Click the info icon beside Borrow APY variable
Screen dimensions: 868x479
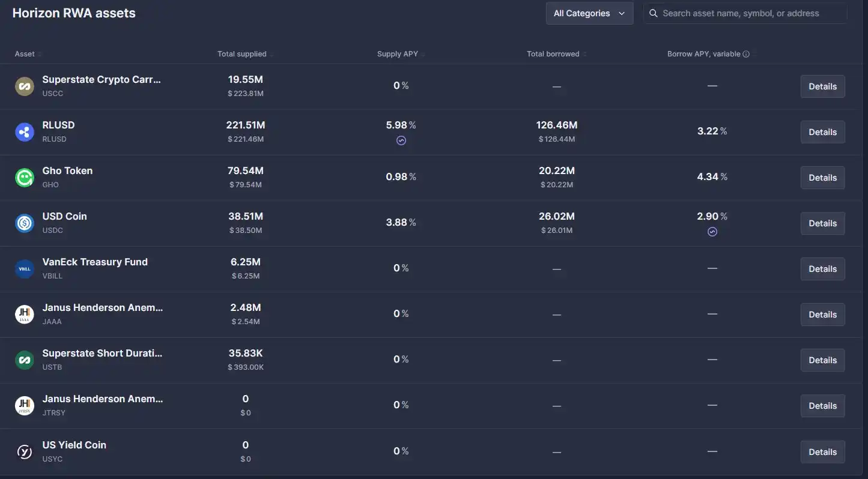(745, 52)
